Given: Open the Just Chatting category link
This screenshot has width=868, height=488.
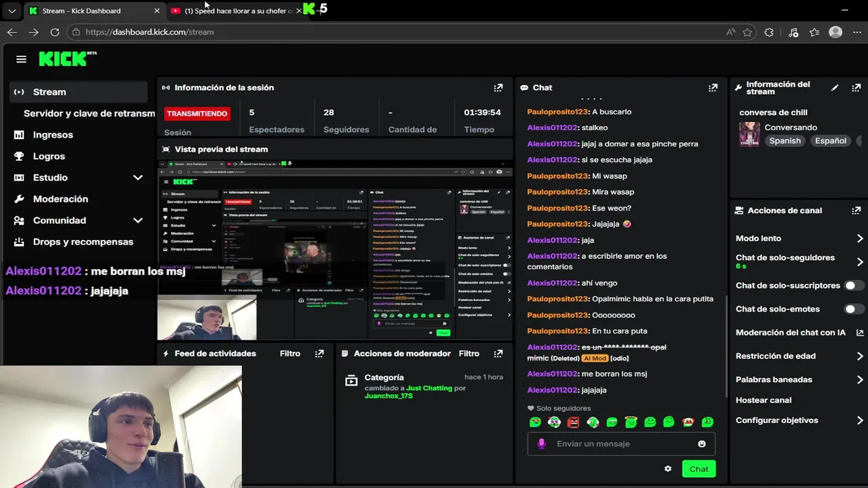Looking at the screenshot, I should pyautogui.click(x=429, y=388).
